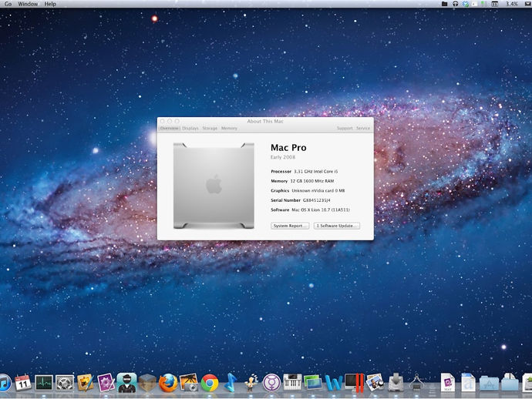Click the Early 2008 model text
Image resolution: width=532 pixels, height=399 pixels.
[x=283, y=157]
